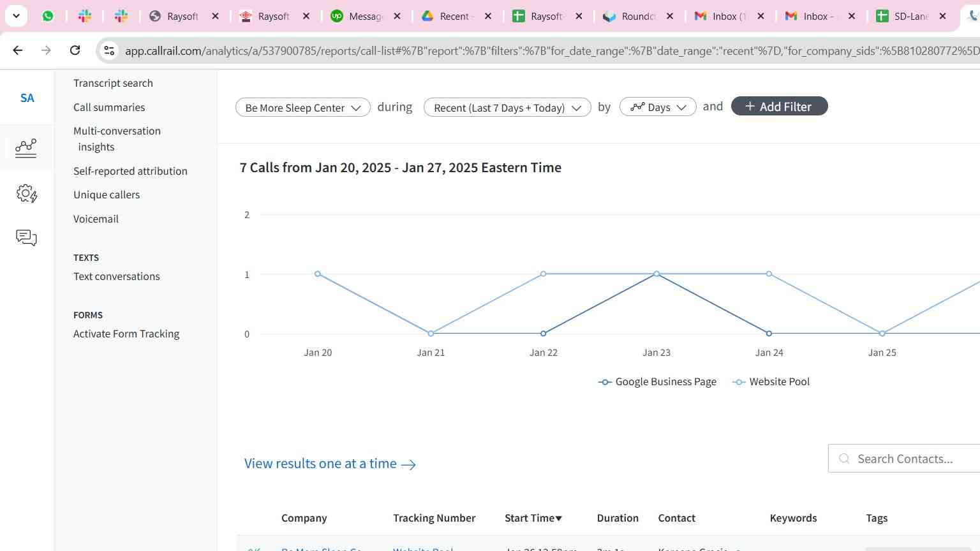Open Unique callers report

coord(107,195)
